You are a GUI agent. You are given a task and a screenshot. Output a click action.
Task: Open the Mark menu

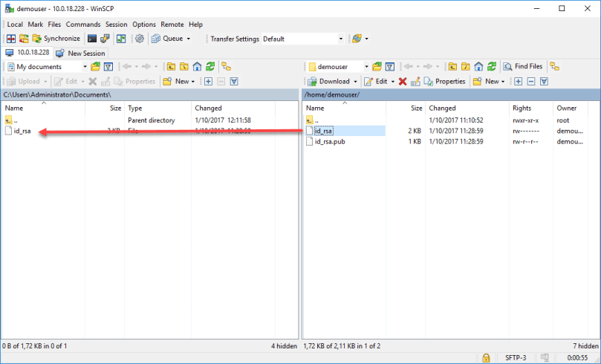[35, 25]
